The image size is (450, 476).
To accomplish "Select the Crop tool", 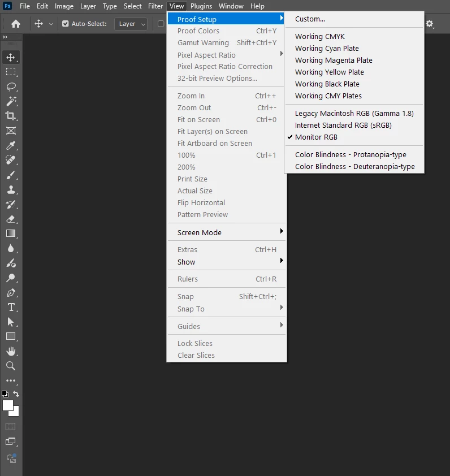I will [11, 116].
